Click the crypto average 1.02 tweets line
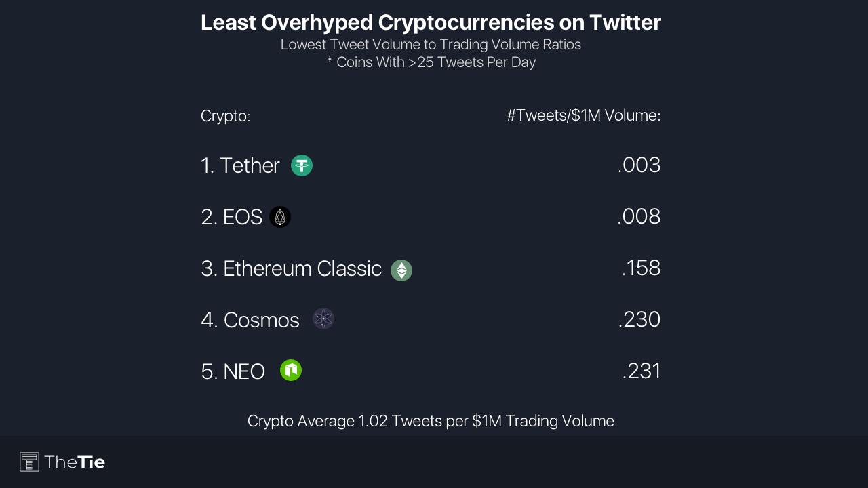Screen dimensions: 868x488 point(431,421)
